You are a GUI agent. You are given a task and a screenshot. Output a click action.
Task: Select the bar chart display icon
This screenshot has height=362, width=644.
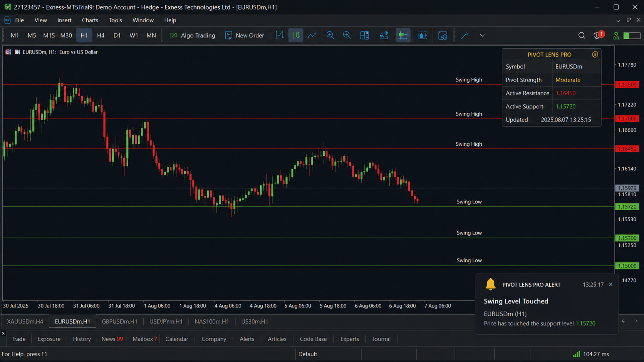280,35
